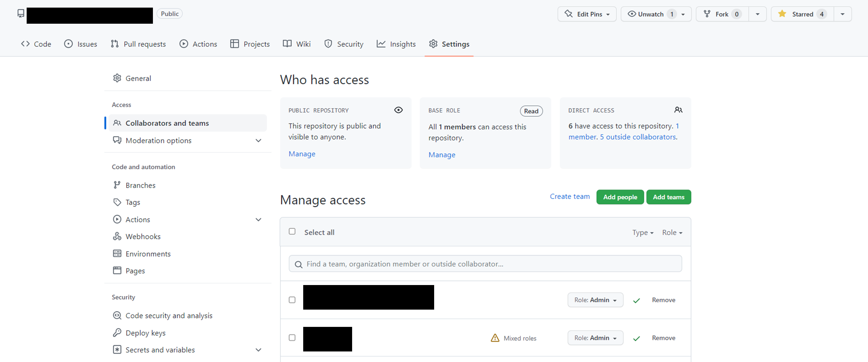Click the key icon beside Deploy keys
The height and width of the screenshot is (362, 868).
pos(117,333)
